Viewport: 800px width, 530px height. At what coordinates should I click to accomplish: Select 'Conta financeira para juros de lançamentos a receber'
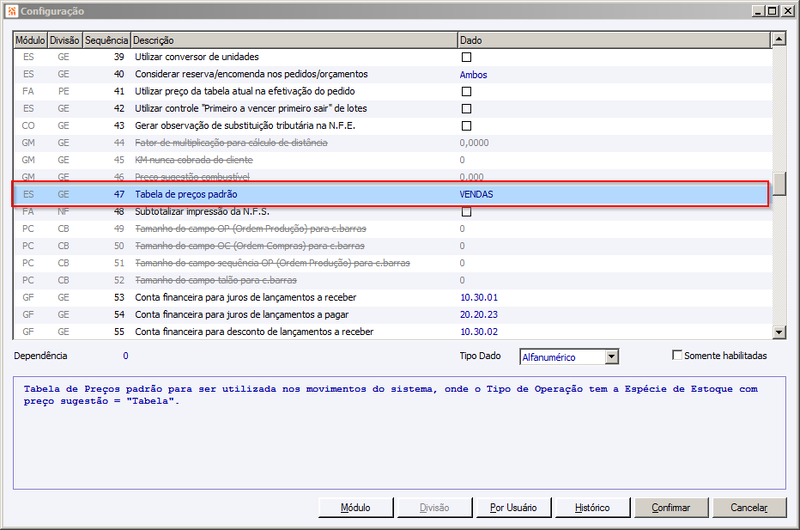[390, 297]
